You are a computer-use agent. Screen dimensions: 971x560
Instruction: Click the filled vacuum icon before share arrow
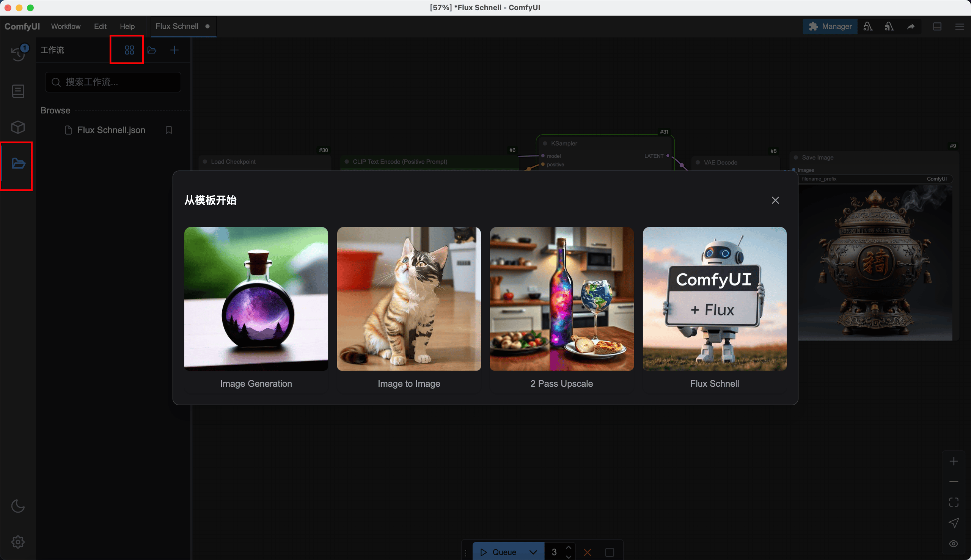(889, 26)
